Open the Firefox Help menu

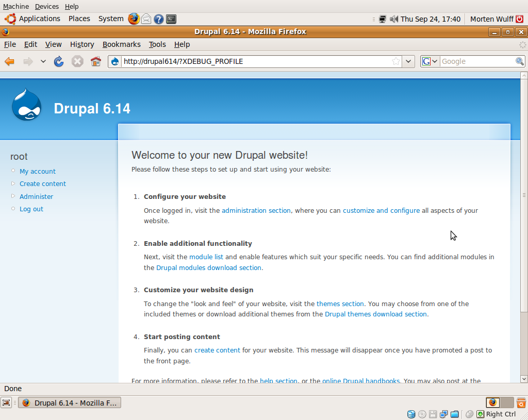(x=182, y=44)
